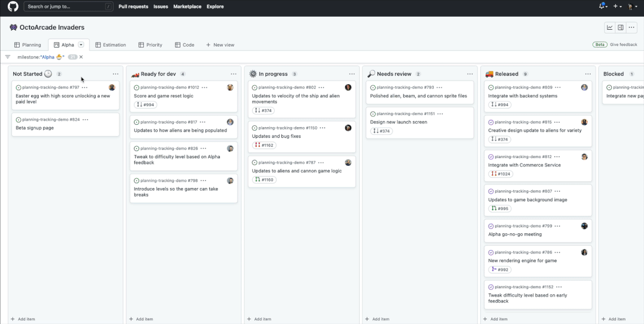Click linked #374 badge on card #802
The image size is (644, 324).
[x=263, y=110]
